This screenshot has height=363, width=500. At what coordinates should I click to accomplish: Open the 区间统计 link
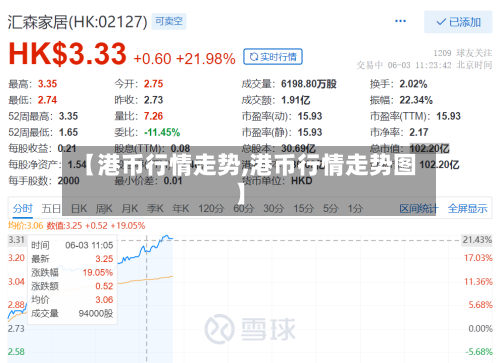pyautogui.click(x=419, y=209)
